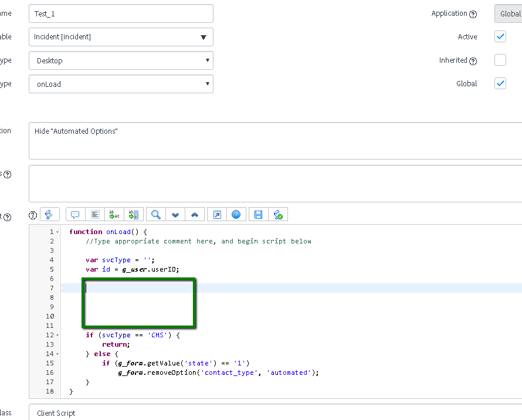The image size is (522, 420).
Task: Collapse the code fold at line 12
Action: (x=57, y=335)
